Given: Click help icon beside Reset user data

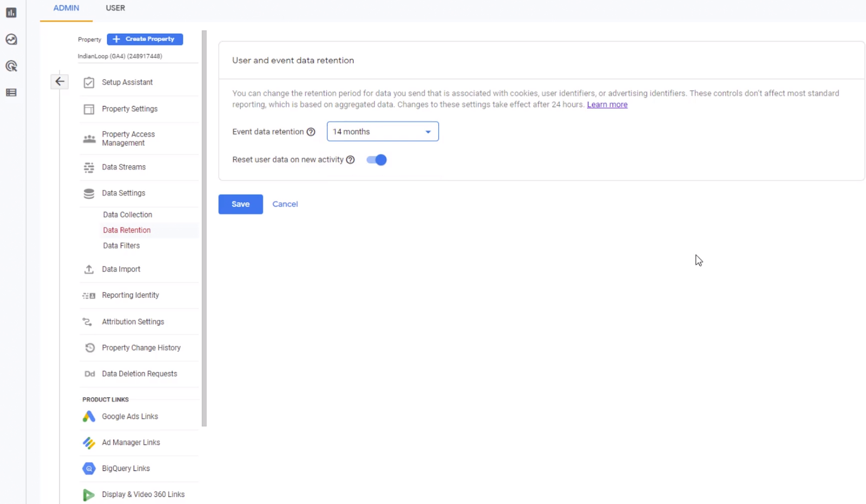Looking at the screenshot, I should (350, 160).
